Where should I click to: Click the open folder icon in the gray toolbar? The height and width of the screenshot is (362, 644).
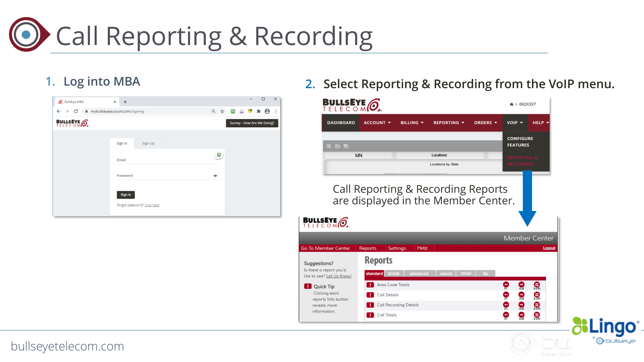pyautogui.click(x=337, y=146)
